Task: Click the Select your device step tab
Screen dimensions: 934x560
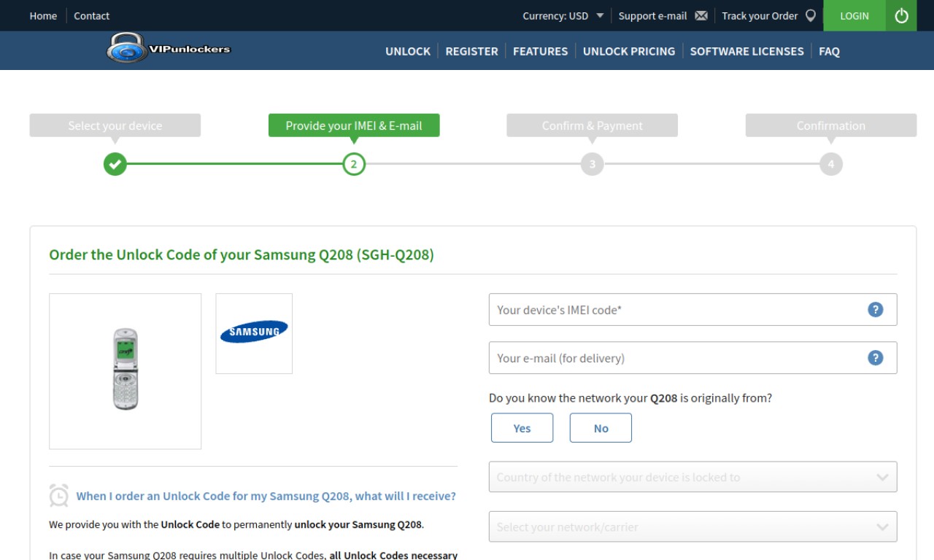Action: coord(115,125)
